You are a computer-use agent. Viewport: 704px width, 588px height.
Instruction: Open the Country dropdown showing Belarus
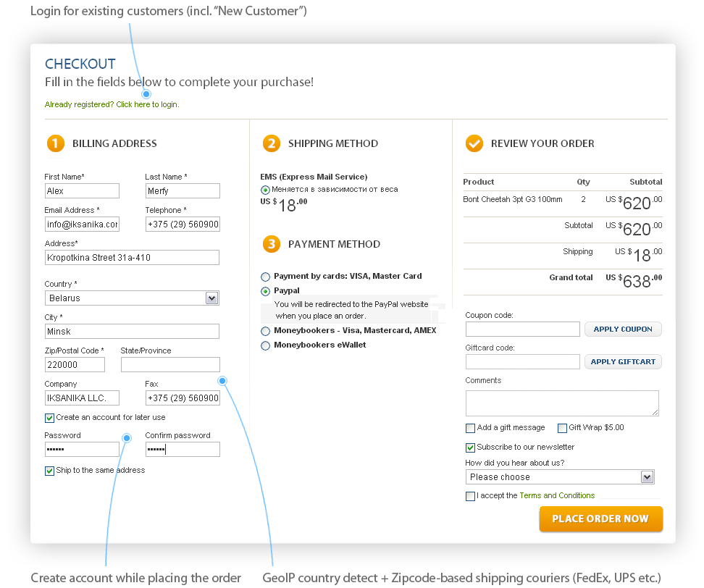[x=132, y=298]
